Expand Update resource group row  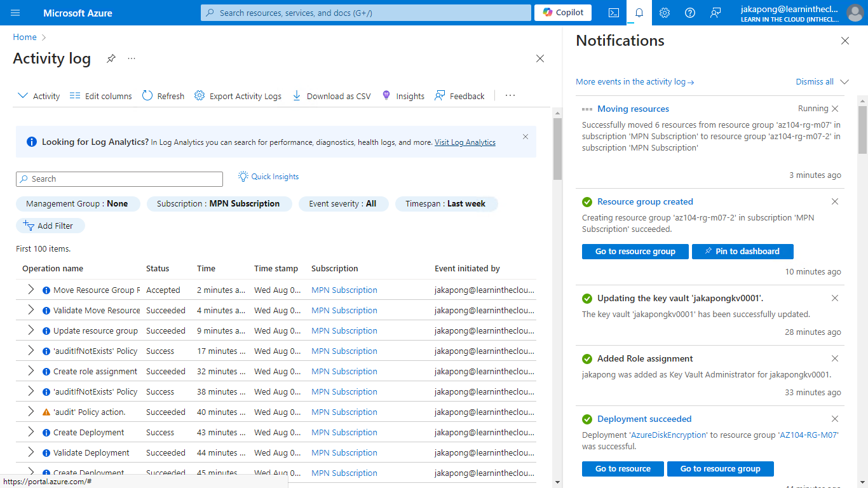31,330
